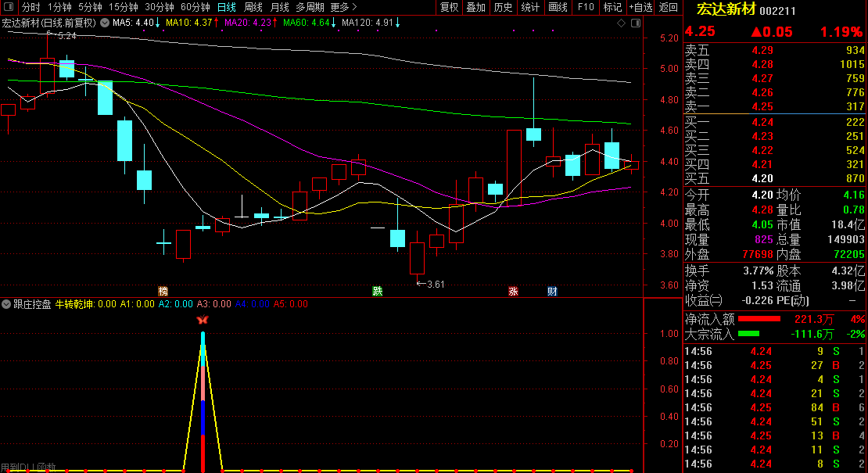Click the 3.61 lowest price label
Viewport: 868px width, 473px height.
[435, 284]
